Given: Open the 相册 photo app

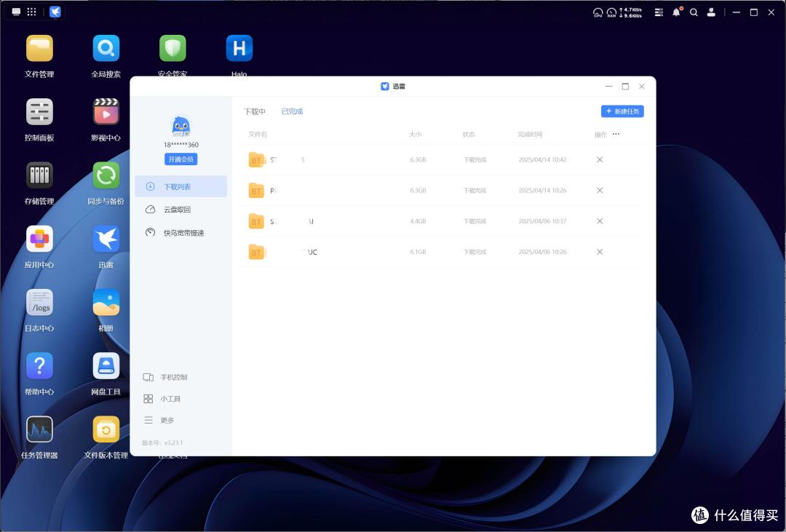Looking at the screenshot, I should (106, 302).
